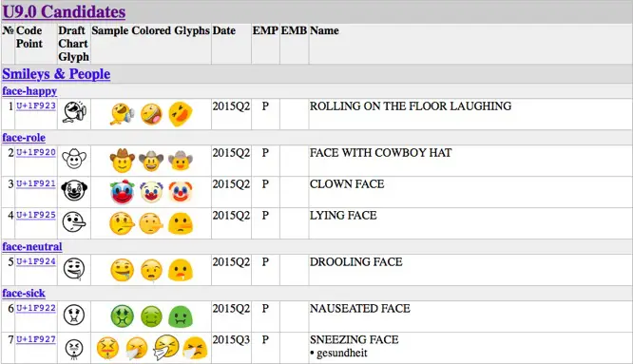Open code point U+1F922 link
The height and width of the screenshot is (364, 633).
[36, 308]
